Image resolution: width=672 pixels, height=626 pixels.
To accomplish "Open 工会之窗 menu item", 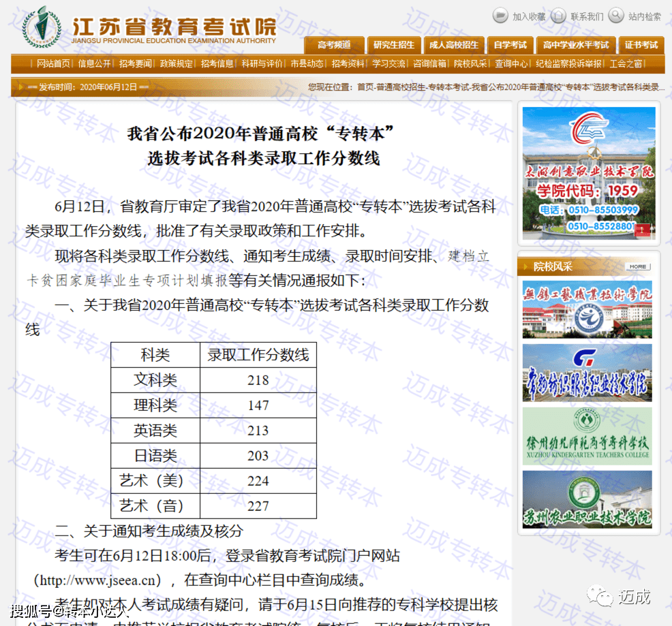I will tap(626, 64).
